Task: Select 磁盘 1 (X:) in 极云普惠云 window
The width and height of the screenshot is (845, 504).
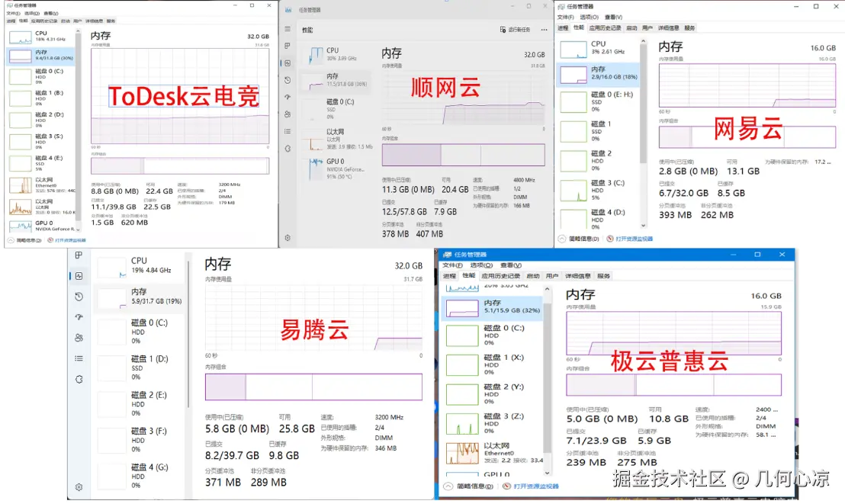Action: click(492, 365)
